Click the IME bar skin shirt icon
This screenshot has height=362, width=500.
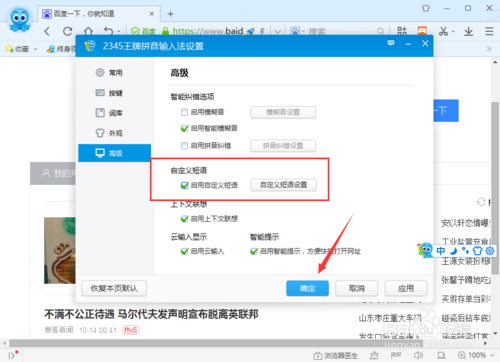(x=478, y=251)
